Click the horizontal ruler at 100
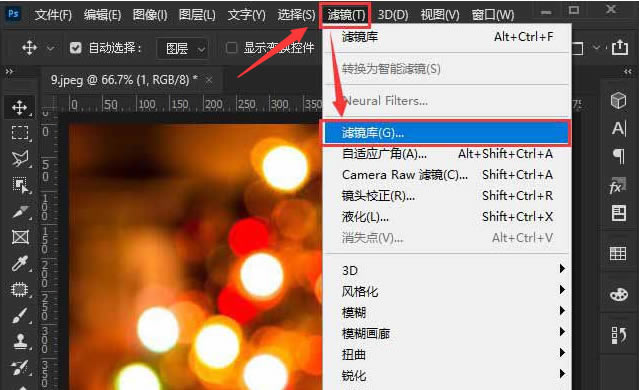 click(146, 105)
